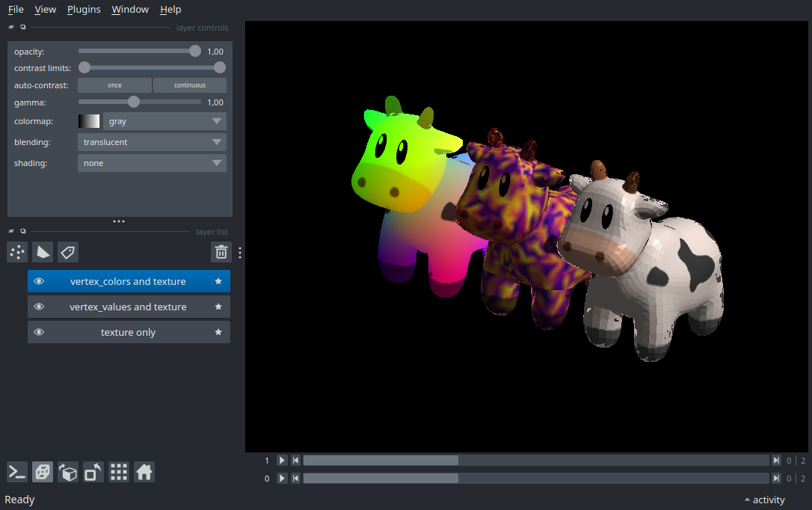
Task: Create a new labels layer
Action: pos(68,252)
